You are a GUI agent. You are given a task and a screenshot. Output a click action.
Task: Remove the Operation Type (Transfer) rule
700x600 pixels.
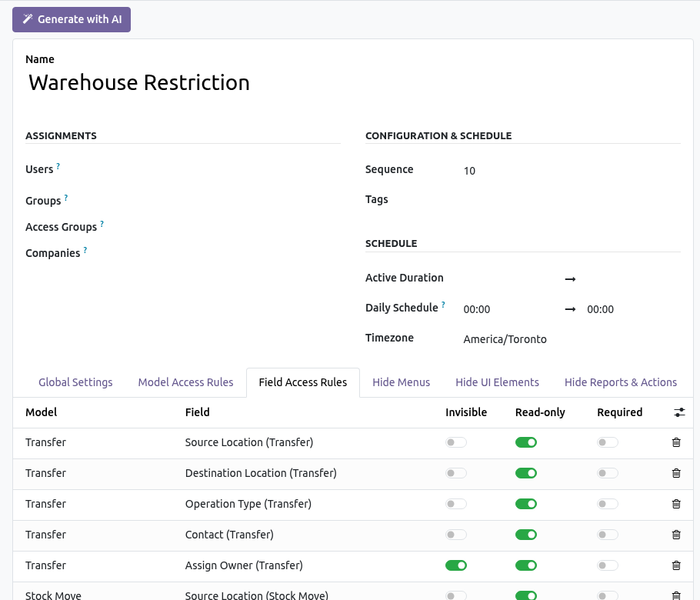[676, 504]
